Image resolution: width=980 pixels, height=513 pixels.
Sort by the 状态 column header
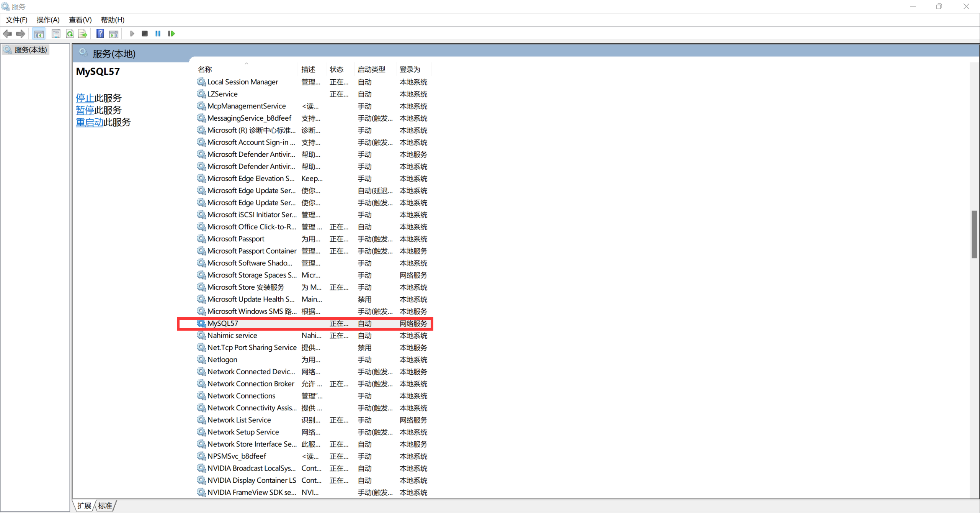point(340,69)
